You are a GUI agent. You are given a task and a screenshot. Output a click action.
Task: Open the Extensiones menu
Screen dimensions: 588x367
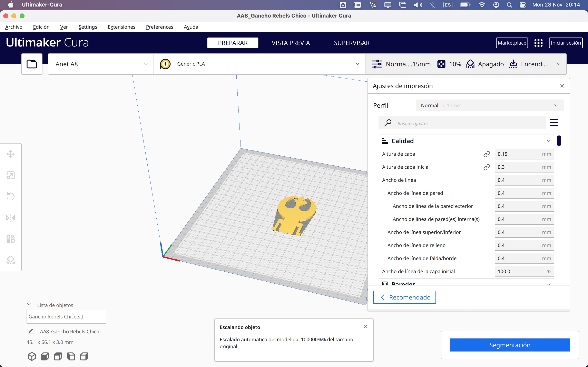coord(121,27)
